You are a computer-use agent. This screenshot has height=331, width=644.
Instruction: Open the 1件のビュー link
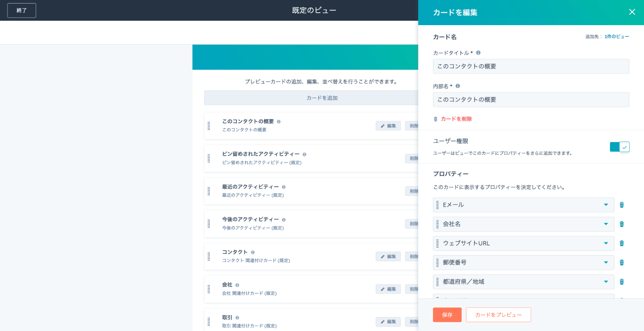point(616,37)
